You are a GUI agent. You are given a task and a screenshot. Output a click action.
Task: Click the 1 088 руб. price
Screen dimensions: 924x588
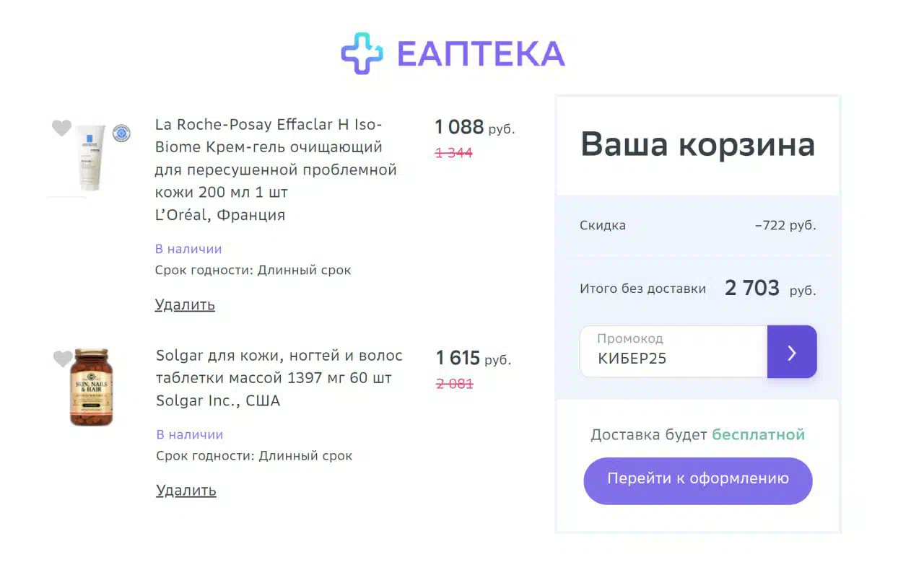[x=475, y=128]
